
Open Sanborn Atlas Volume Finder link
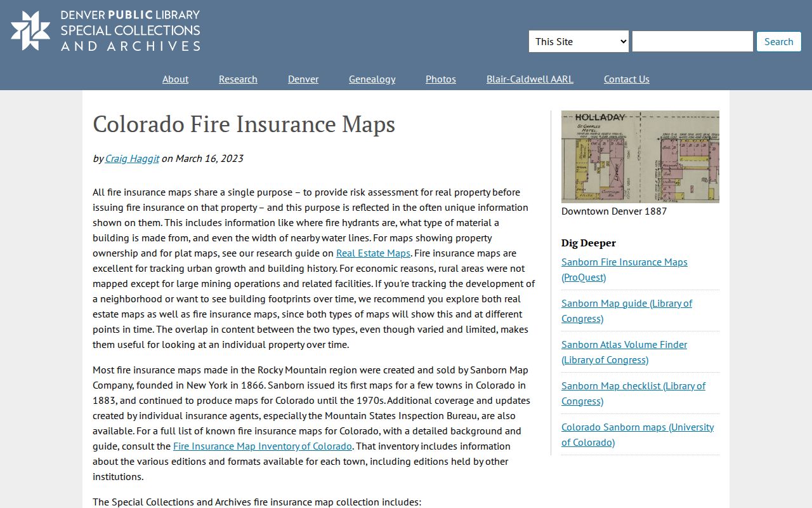click(624, 352)
